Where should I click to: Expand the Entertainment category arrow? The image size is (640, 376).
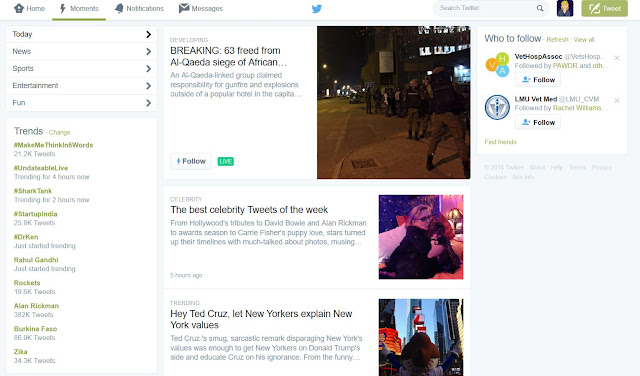(149, 86)
